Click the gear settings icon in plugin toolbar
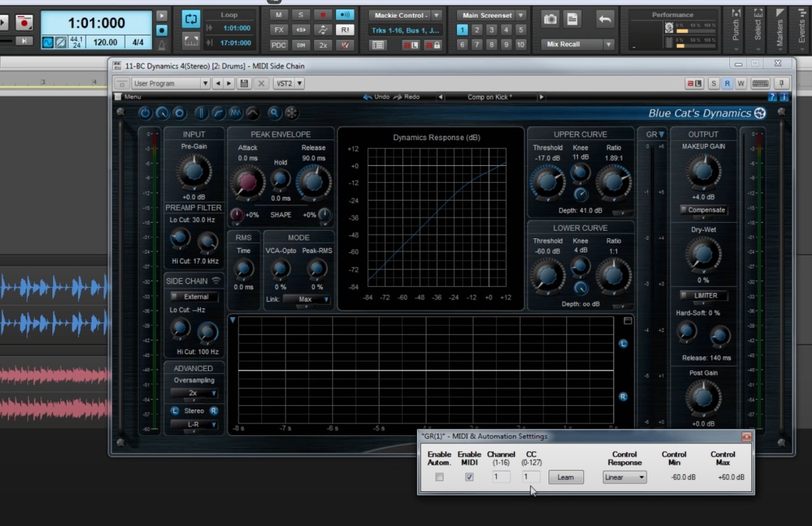812x526 pixels. click(179, 113)
